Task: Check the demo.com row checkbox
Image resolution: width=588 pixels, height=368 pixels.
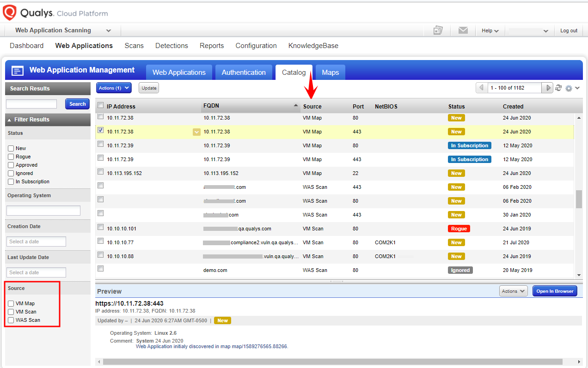Action: coord(100,269)
